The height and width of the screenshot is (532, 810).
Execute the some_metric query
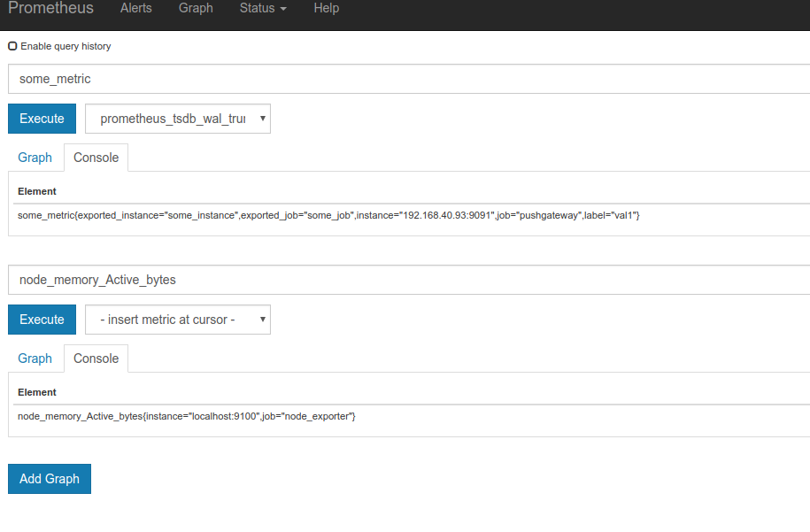[42, 119]
